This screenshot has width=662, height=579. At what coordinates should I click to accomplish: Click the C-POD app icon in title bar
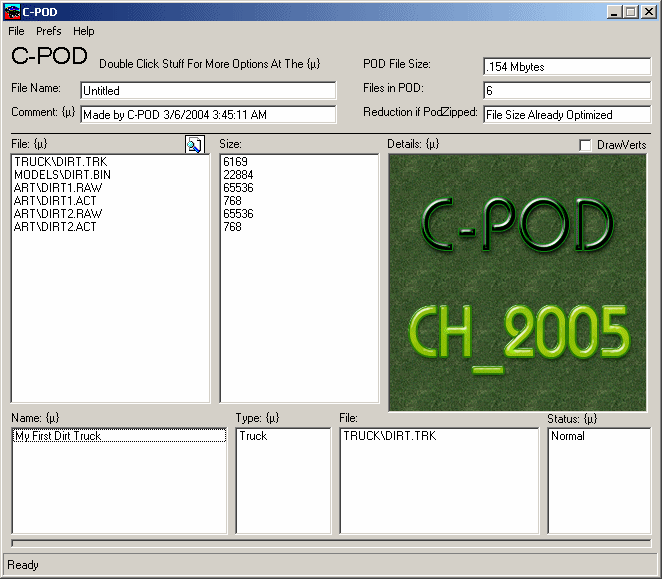coord(12,12)
